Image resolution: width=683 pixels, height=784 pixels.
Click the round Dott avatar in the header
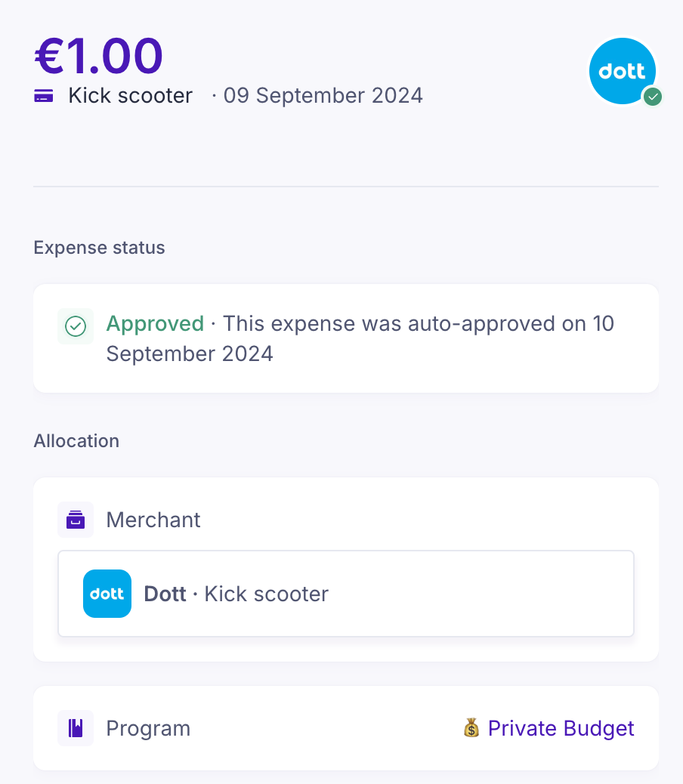click(x=622, y=71)
